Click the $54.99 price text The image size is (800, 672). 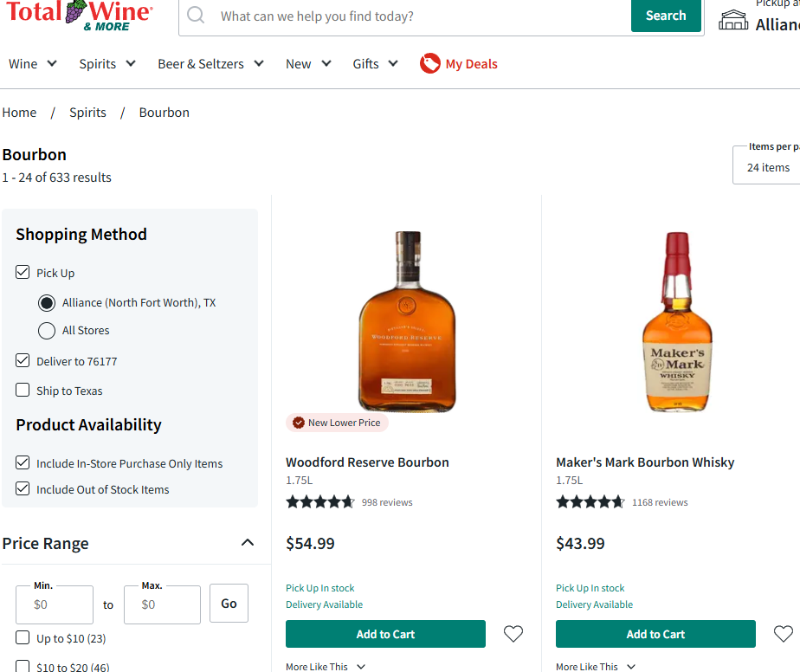310,544
